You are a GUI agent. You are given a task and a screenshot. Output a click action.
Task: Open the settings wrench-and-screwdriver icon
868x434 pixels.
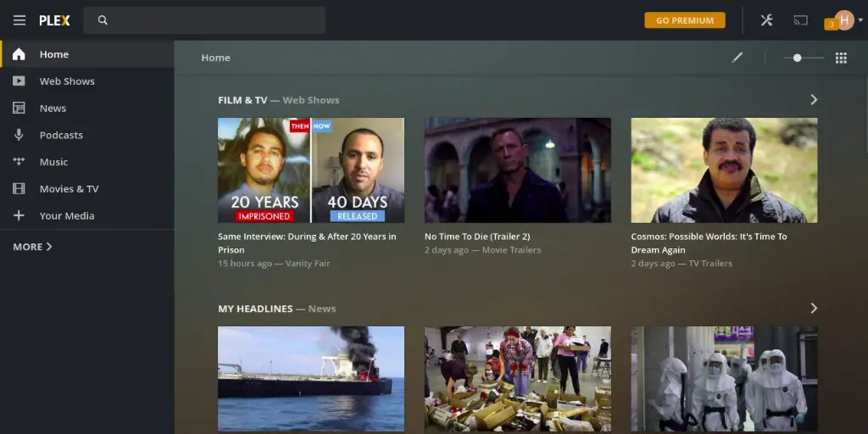point(766,20)
